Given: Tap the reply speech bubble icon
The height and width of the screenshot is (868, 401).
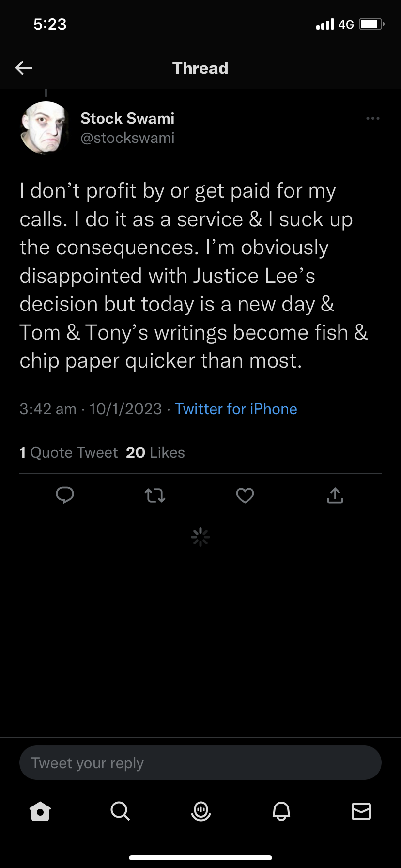Looking at the screenshot, I should point(65,495).
